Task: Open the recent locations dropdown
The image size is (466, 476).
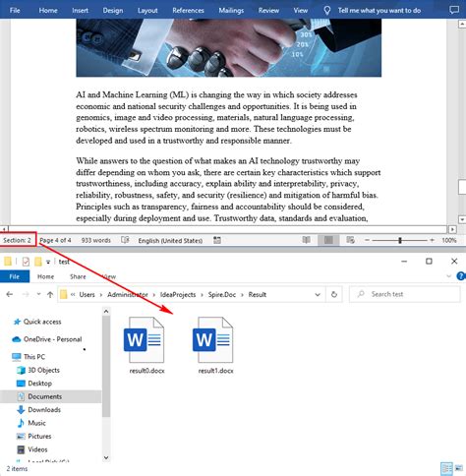Action: pyautogui.click(x=38, y=294)
